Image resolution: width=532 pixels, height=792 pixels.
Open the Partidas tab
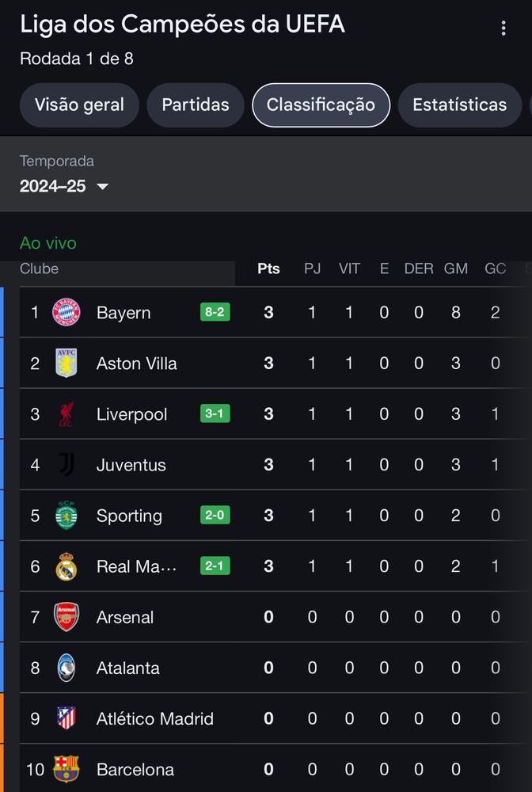196,105
